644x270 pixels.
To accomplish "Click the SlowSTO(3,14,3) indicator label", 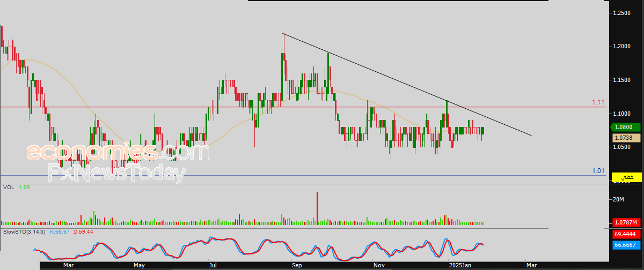I will coord(25,231).
